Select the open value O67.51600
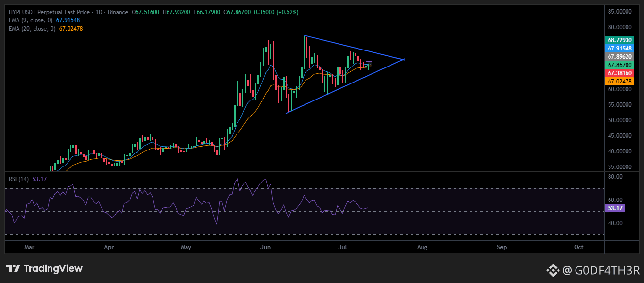The height and width of the screenshot is (283, 644). coord(146,12)
